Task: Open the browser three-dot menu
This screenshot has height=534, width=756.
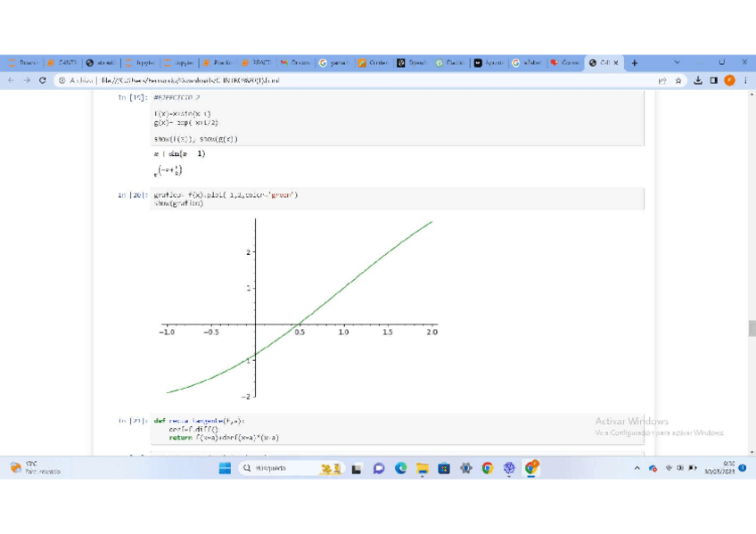Action: tap(745, 80)
